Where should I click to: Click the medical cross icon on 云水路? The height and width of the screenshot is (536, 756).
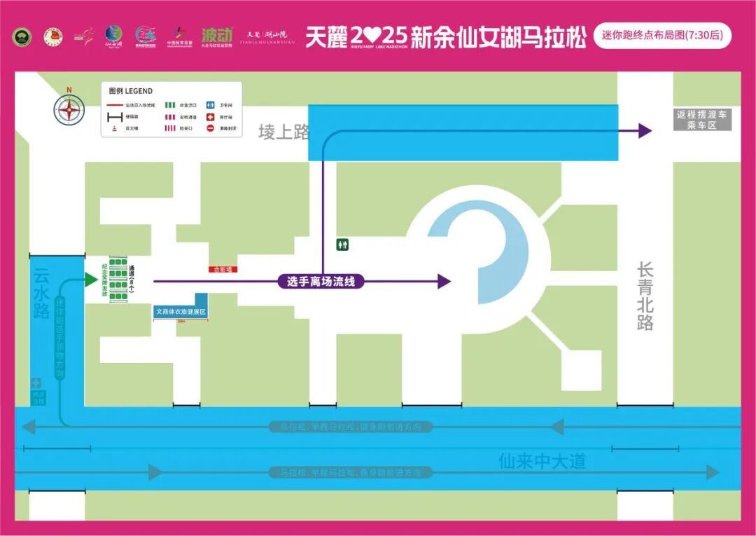(36, 383)
